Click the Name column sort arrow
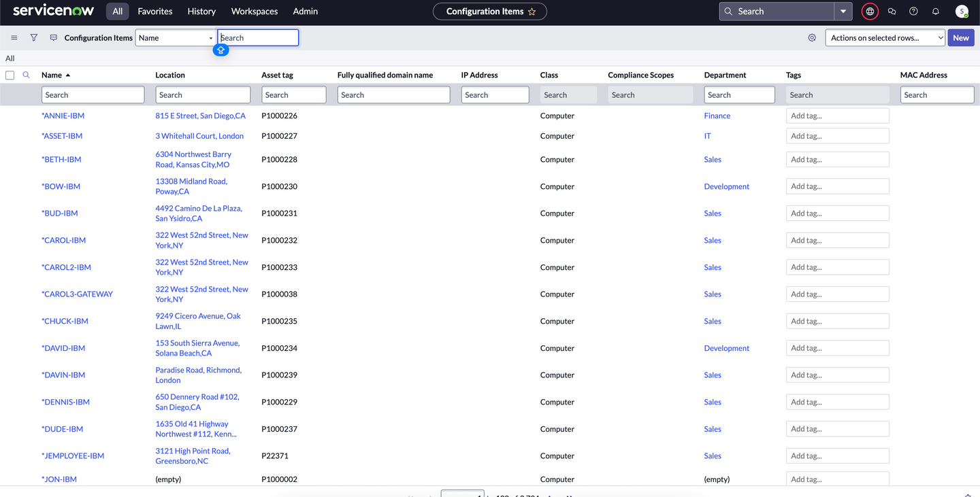This screenshot has height=497, width=980. pyautogui.click(x=68, y=75)
